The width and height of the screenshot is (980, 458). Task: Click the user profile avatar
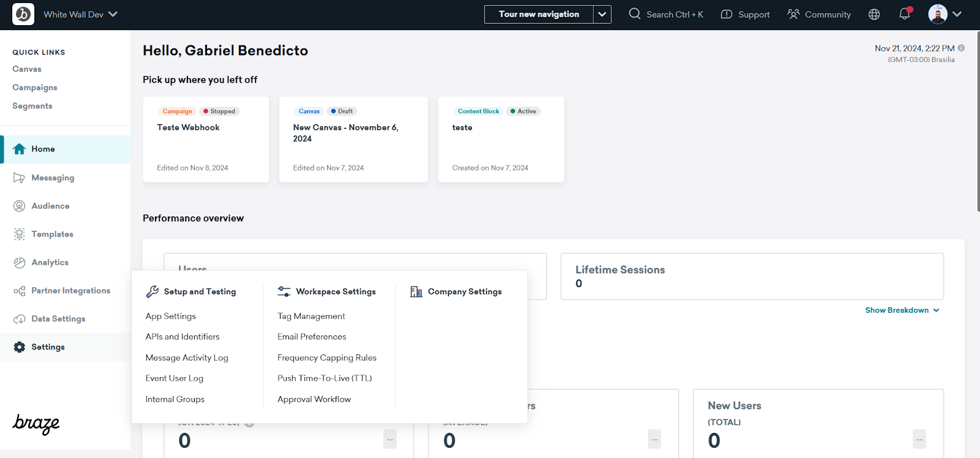[x=938, y=14]
